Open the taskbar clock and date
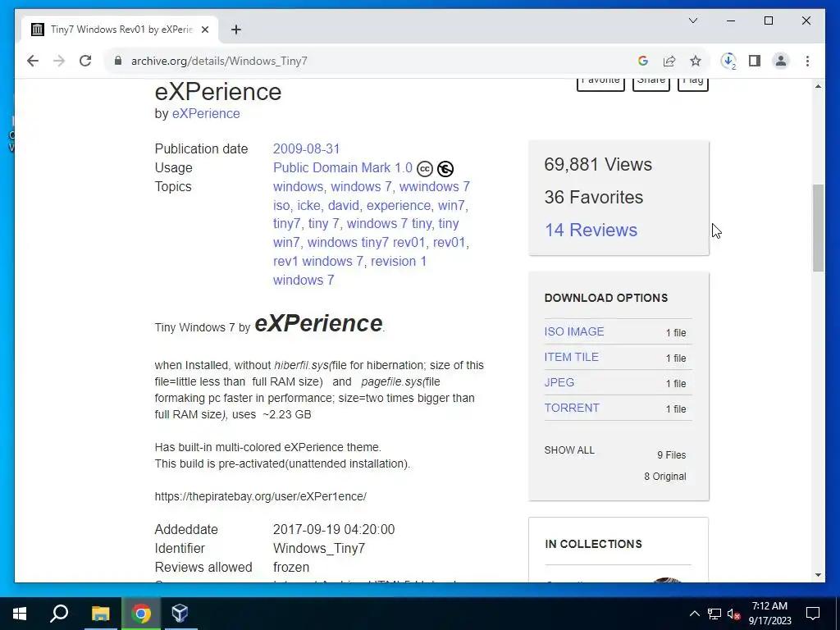 point(769,614)
